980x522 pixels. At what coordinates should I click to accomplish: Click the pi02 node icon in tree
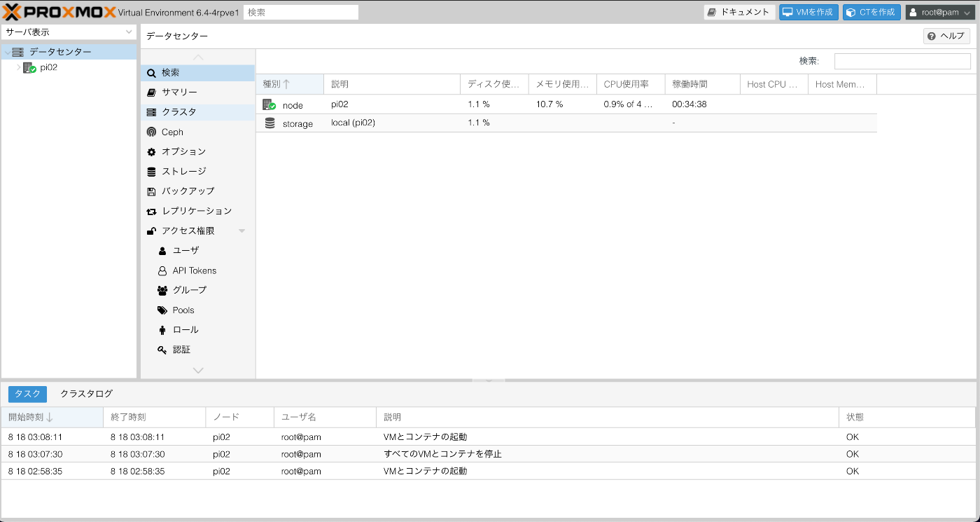point(29,68)
